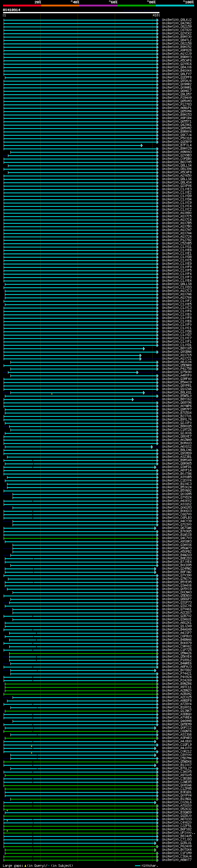The image size is (197, 868).
Task: Select the UniRef100_B0JT86 label
Action: (x=177, y=474)
